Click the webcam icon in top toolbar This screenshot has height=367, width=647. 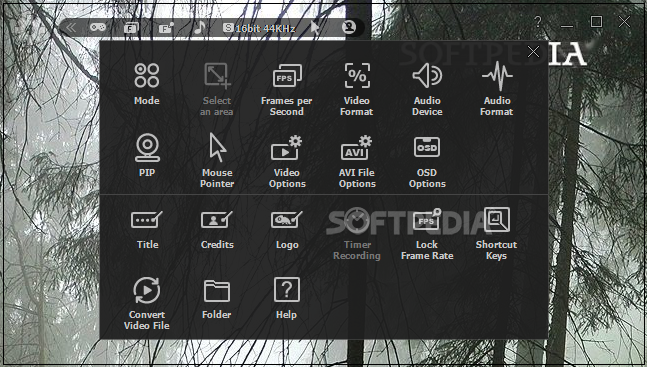[349, 28]
